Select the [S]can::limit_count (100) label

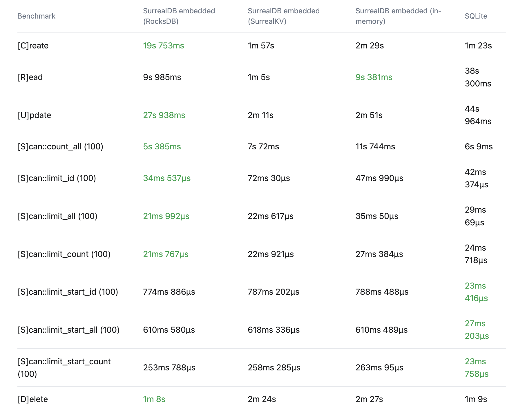click(x=64, y=254)
